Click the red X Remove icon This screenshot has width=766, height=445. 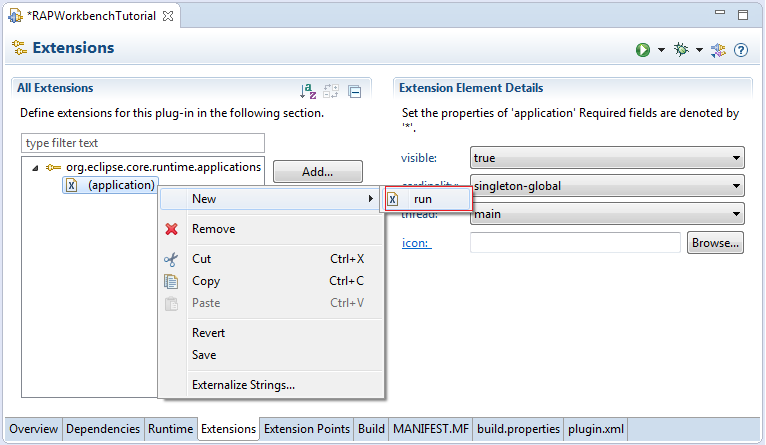pos(171,229)
